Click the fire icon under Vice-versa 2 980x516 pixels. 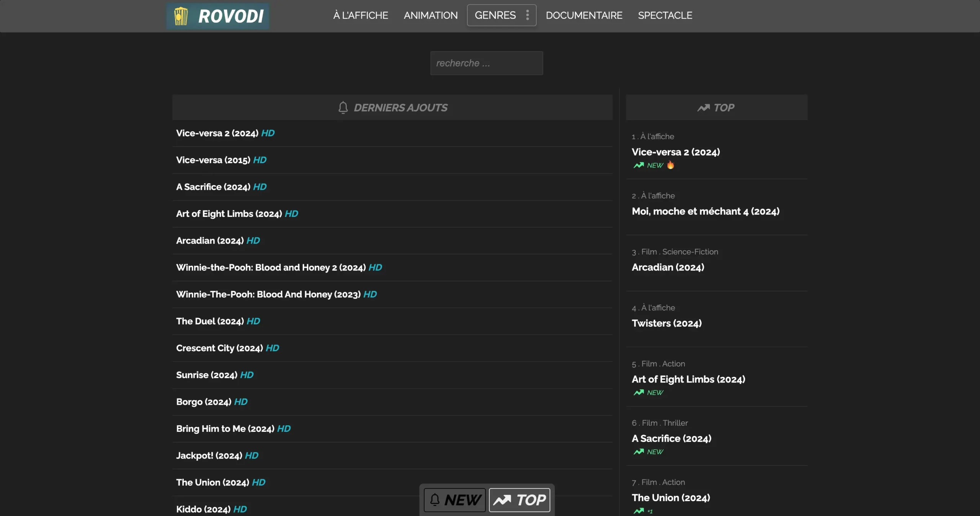point(670,165)
